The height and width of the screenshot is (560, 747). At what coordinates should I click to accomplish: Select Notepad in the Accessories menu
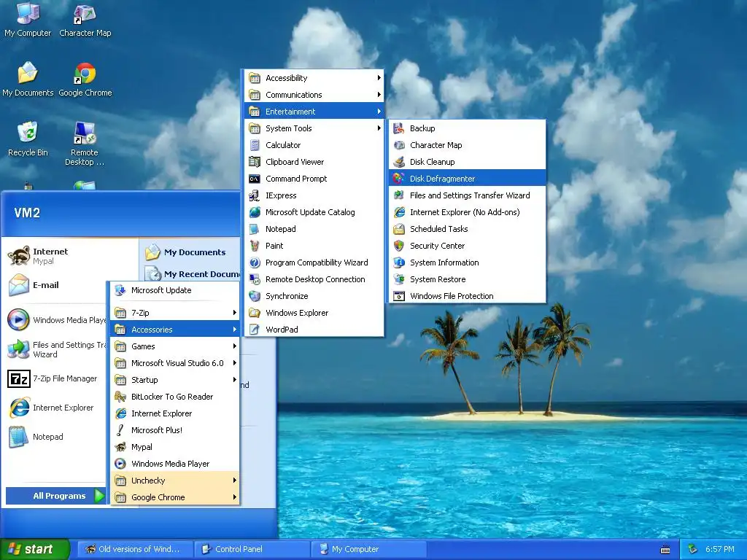(x=314, y=229)
